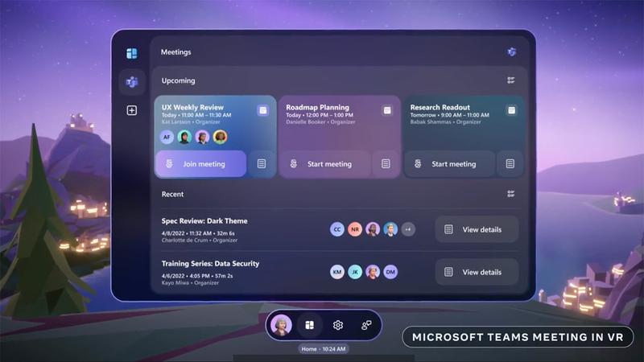This screenshot has height=362, width=644.
Task: Click the Spec Review: Dark Theme title
Action: pos(204,220)
